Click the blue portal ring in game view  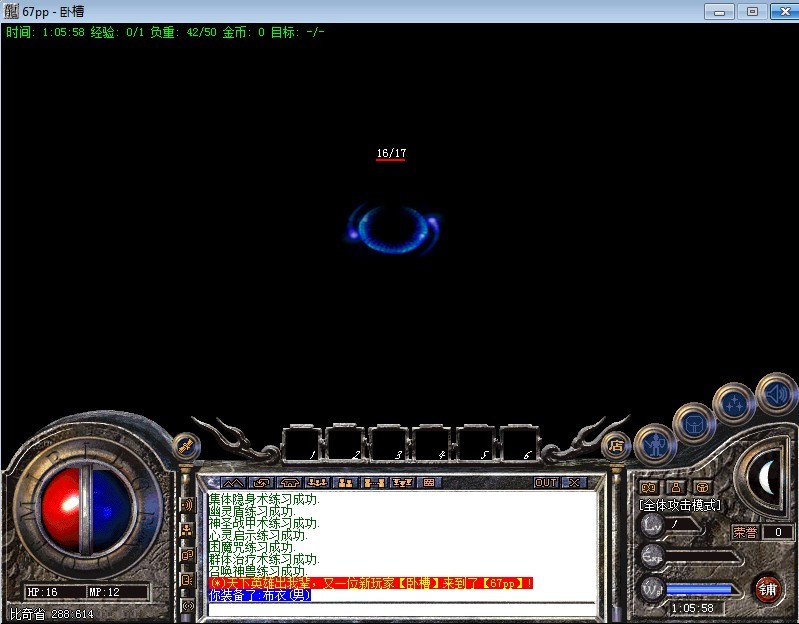[x=393, y=229]
